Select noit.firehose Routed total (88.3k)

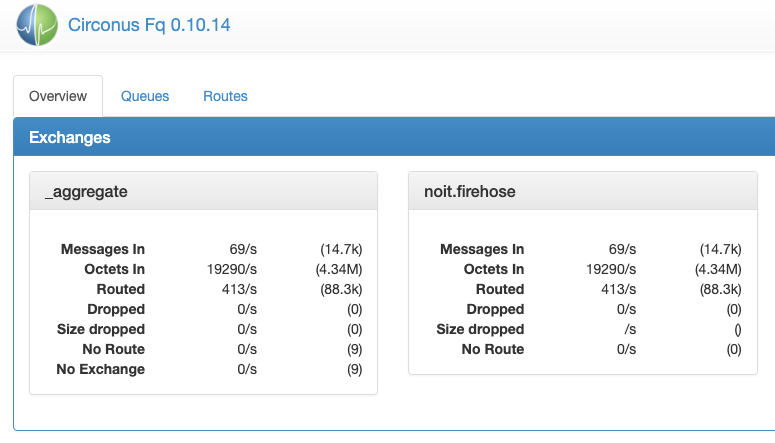(x=720, y=289)
